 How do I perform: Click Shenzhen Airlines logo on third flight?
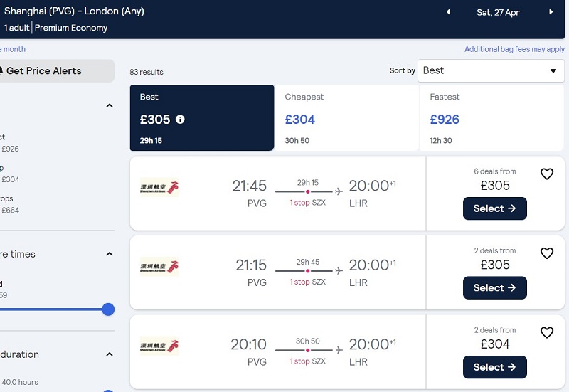pos(159,346)
